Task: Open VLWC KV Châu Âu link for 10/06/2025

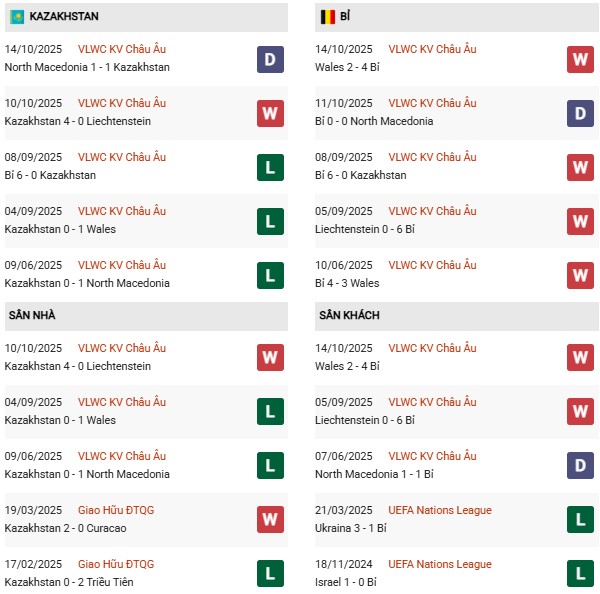Action: [x=434, y=265]
